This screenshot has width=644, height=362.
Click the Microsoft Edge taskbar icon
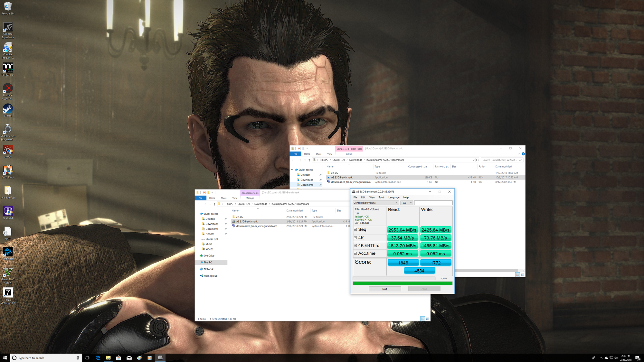click(x=98, y=357)
